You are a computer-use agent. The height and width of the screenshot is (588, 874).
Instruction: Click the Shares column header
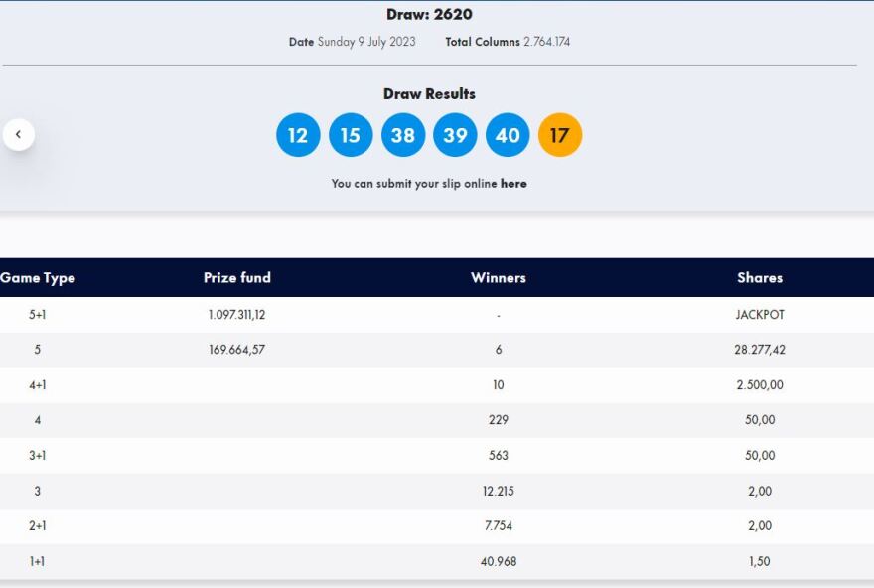tap(760, 278)
